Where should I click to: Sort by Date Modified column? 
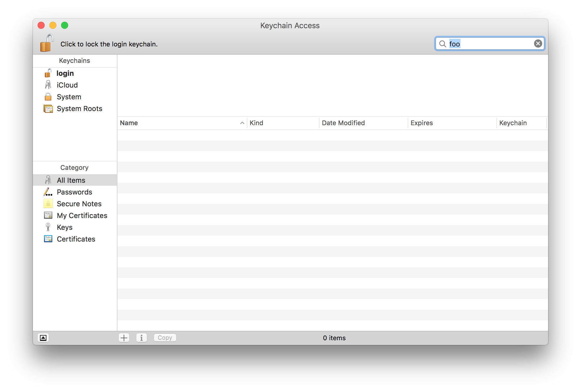coord(343,123)
